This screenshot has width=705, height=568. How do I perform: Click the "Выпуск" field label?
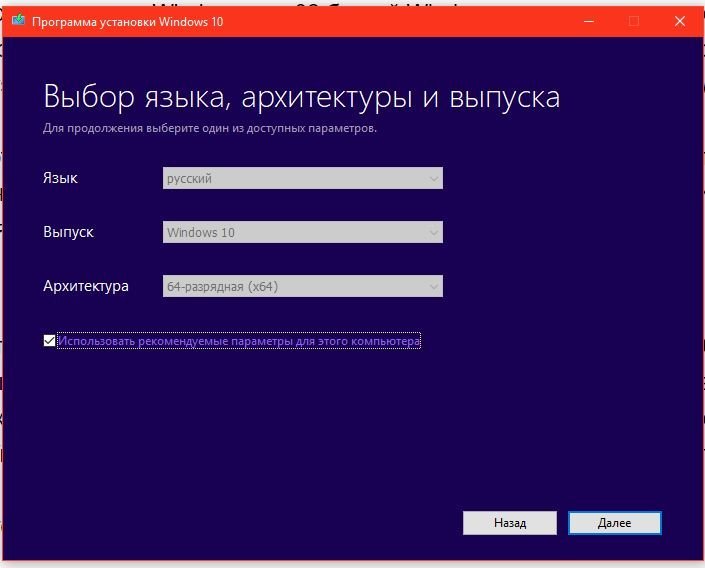coord(68,232)
